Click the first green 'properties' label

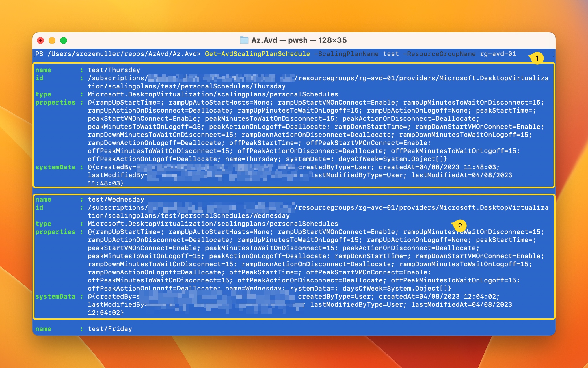point(55,103)
